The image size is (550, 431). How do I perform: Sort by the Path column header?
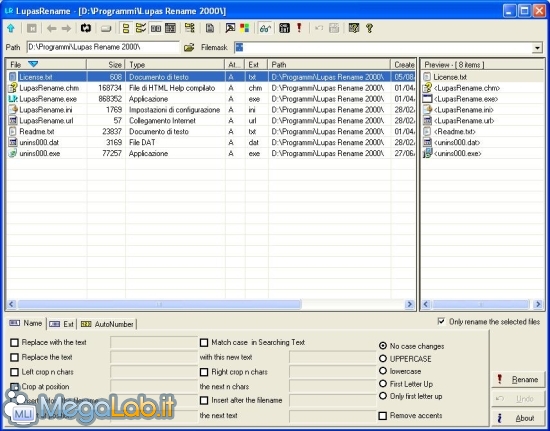329,65
